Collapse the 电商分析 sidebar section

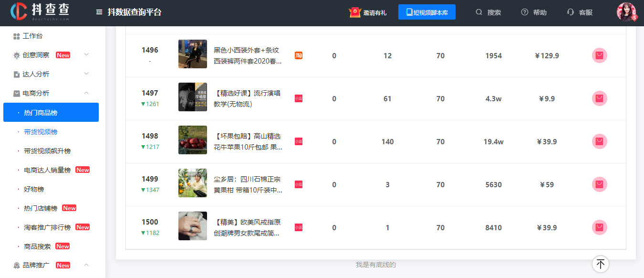point(86,93)
